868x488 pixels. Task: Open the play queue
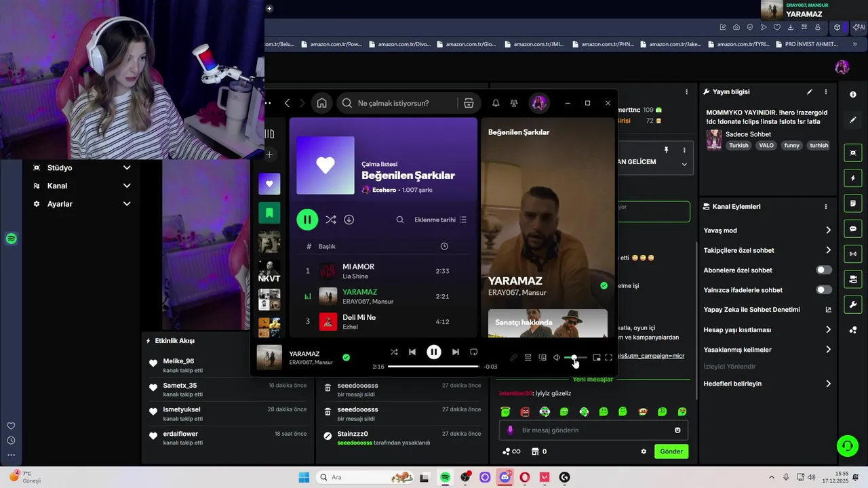[528, 357]
